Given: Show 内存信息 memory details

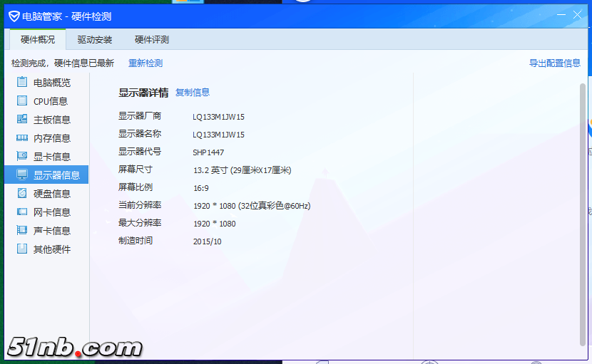Looking at the screenshot, I should point(51,138).
